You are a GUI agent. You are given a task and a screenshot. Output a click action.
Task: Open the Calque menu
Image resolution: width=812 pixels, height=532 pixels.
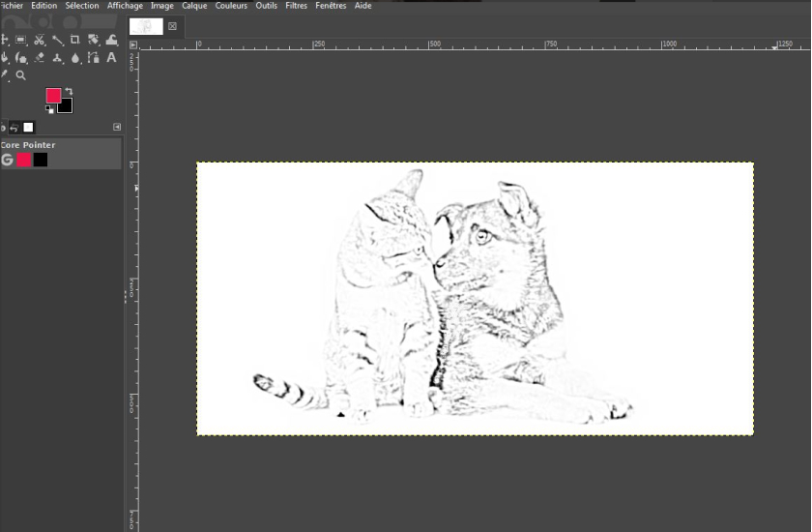click(194, 6)
